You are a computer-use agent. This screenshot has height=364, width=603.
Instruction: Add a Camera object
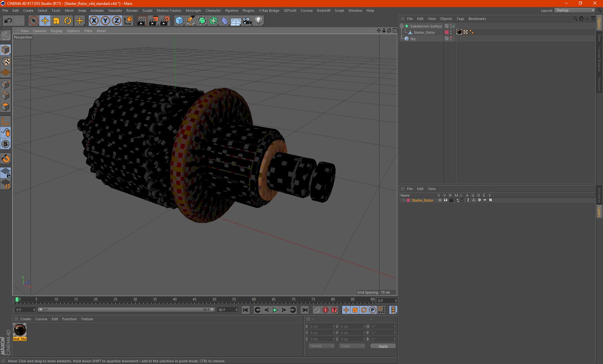[247, 21]
